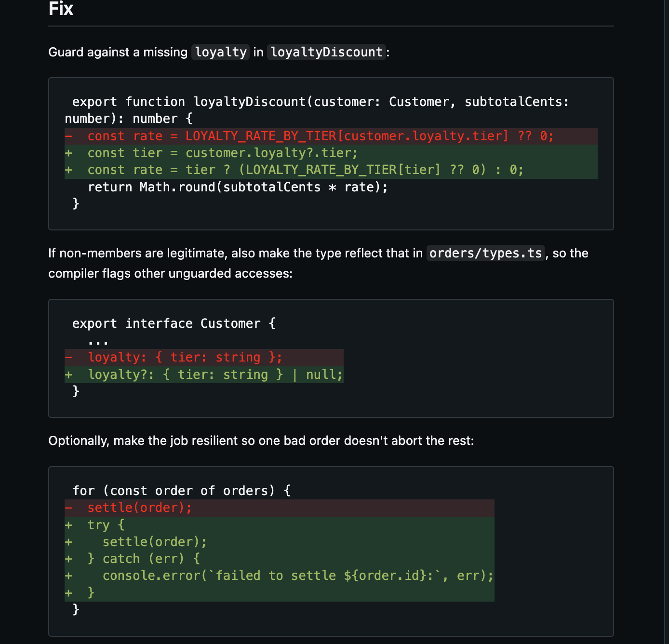The height and width of the screenshot is (644, 669).
Task: Click removed line "loyalty: { tier: string };"
Action: (x=204, y=357)
